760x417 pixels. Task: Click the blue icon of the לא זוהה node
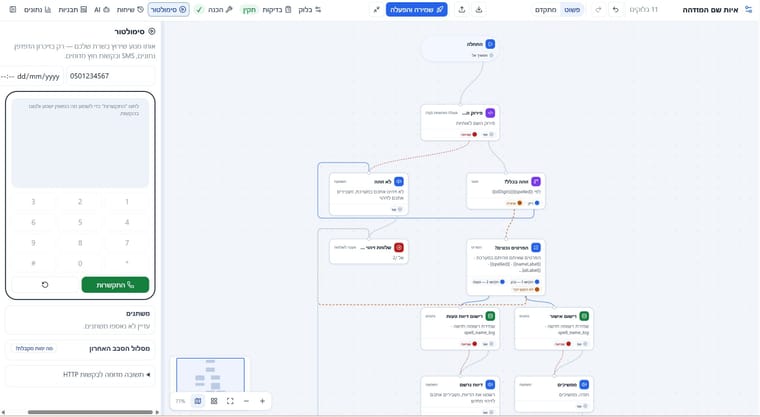coord(399,181)
